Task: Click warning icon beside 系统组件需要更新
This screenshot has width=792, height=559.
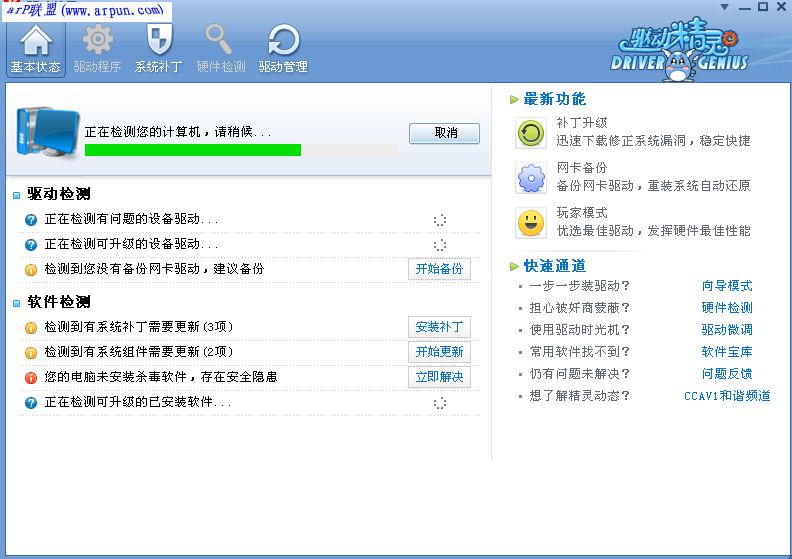Action: pos(31,352)
